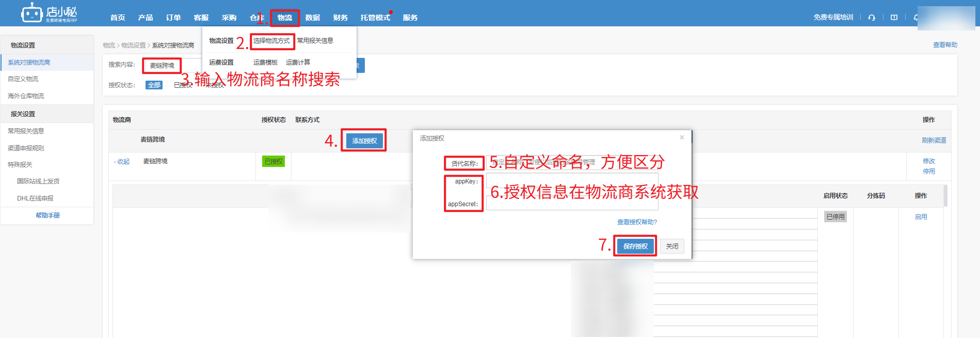Choose 选择物流方式 in the dropdown menu
The width and height of the screenshot is (980, 338).
(x=271, y=41)
